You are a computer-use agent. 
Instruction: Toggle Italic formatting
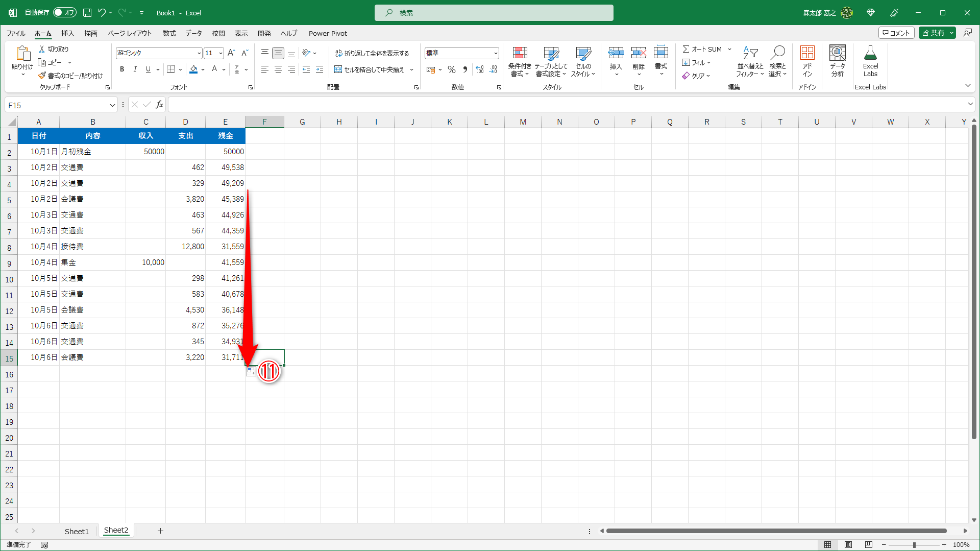(135, 69)
